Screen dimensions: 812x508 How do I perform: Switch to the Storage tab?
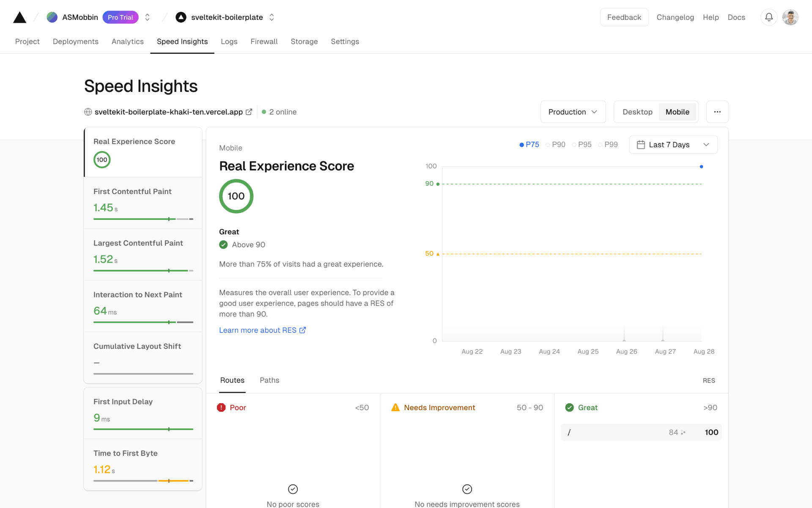click(304, 41)
